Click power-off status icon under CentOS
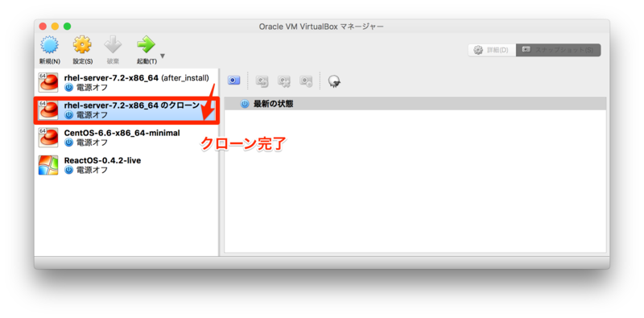 coord(68,142)
